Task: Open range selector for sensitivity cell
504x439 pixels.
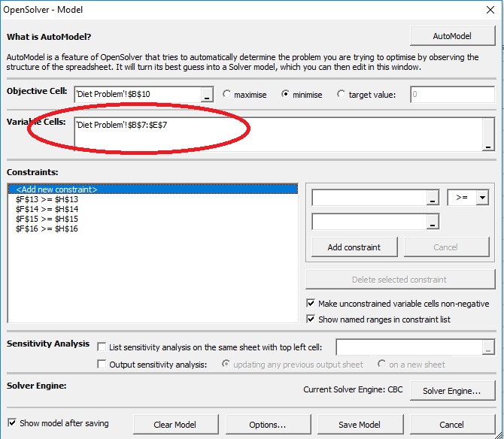Action: 488,347
